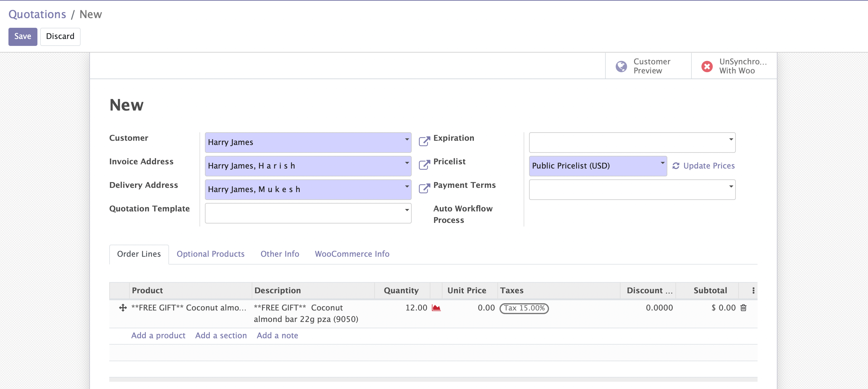Click Add a product link
The height and width of the screenshot is (389, 868).
(x=158, y=336)
